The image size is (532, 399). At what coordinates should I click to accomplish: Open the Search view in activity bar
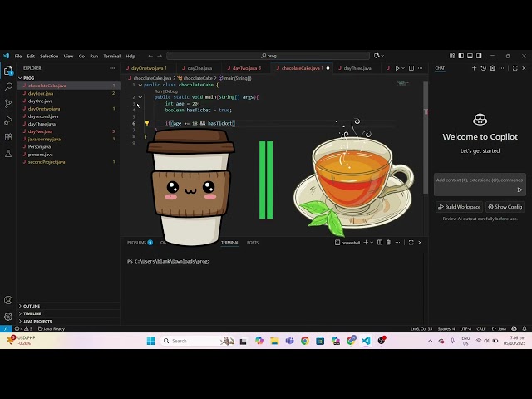coord(8,86)
